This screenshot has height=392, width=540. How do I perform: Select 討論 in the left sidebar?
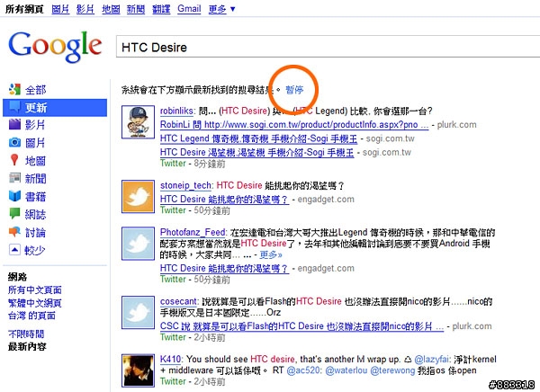coord(35,232)
